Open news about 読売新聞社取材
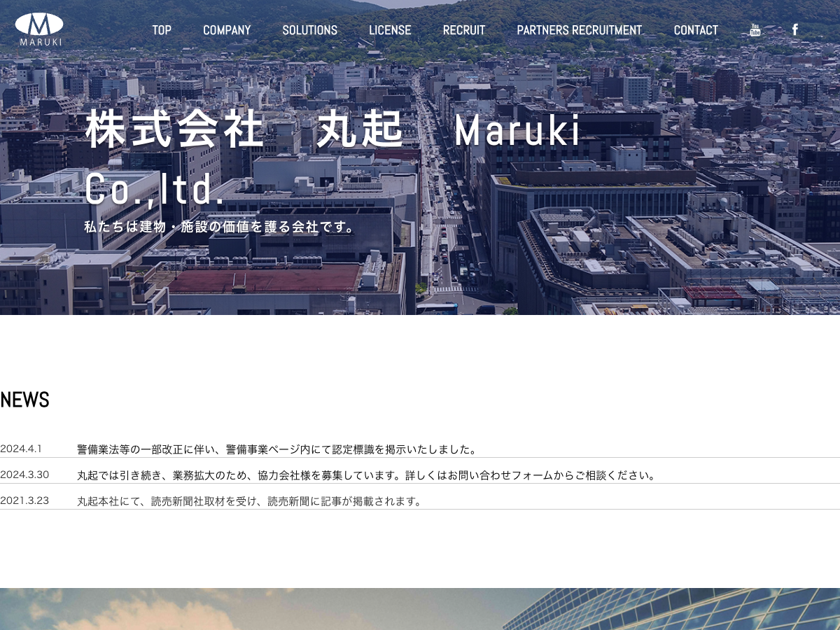 click(x=251, y=501)
